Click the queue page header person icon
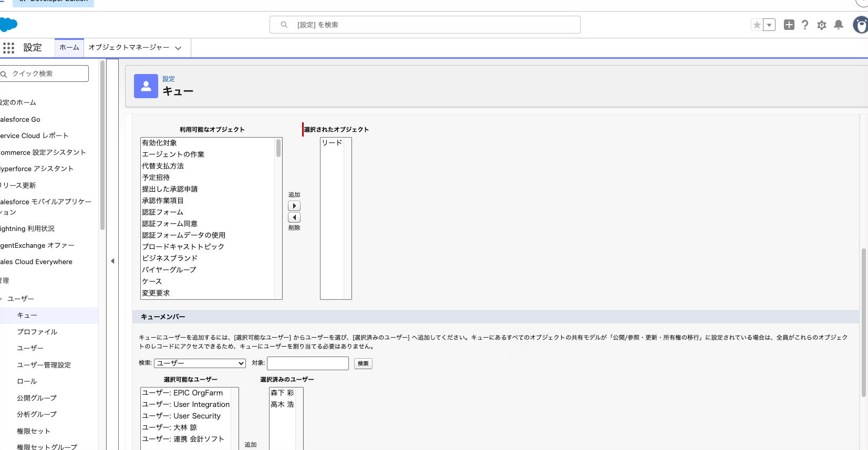Image resolution: width=868 pixels, height=450 pixels. tap(146, 86)
